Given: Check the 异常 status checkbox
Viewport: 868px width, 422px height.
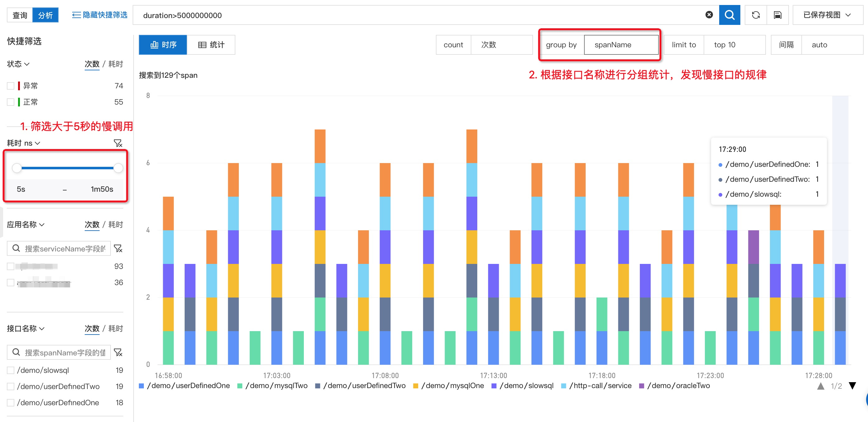Looking at the screenshot, I should tap(11, 86).
